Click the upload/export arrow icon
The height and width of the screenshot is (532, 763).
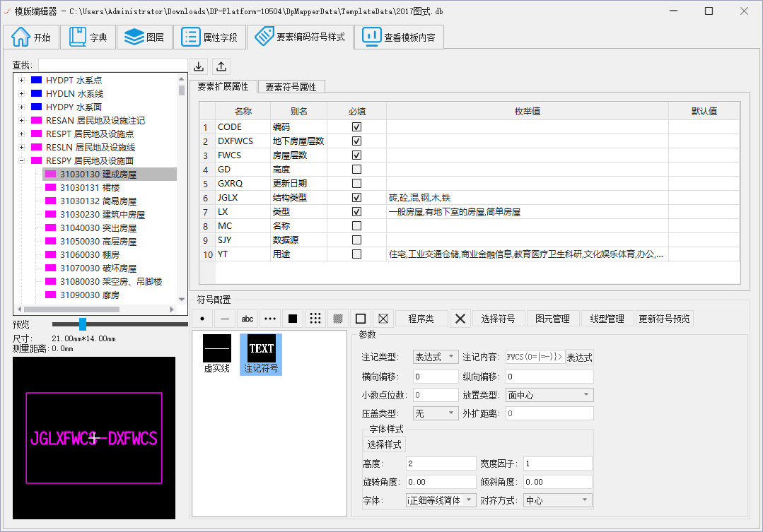221,66
